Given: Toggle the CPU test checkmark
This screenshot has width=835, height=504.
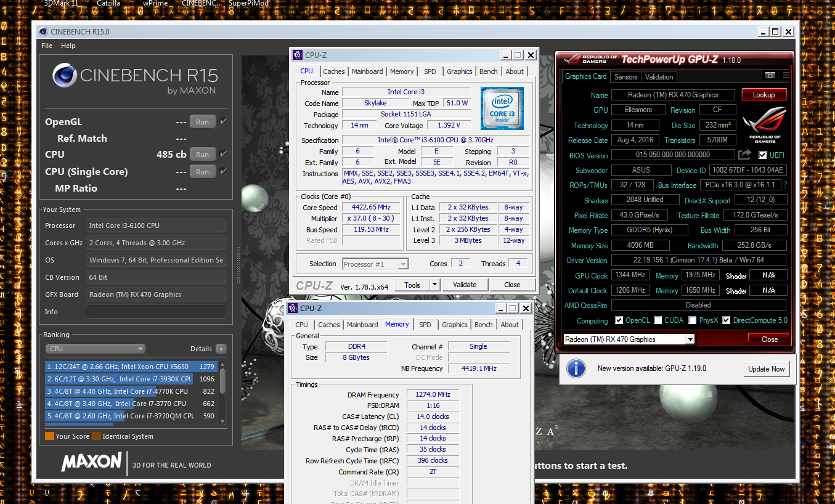Looking at the screenshot, I should (223, 154).
